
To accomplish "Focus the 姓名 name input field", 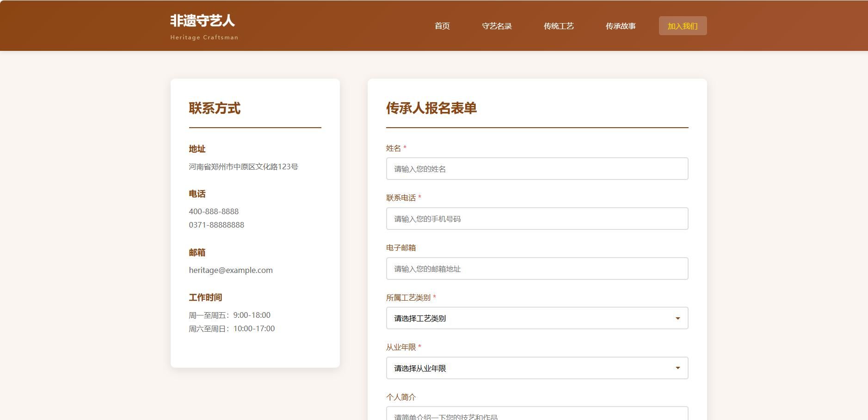I will point(537,169).
